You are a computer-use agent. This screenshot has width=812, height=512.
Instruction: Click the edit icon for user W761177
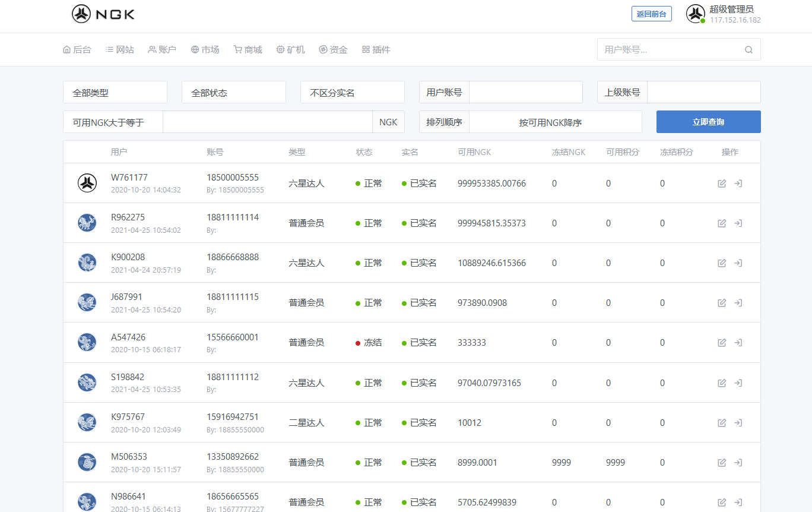click(722, 184)
